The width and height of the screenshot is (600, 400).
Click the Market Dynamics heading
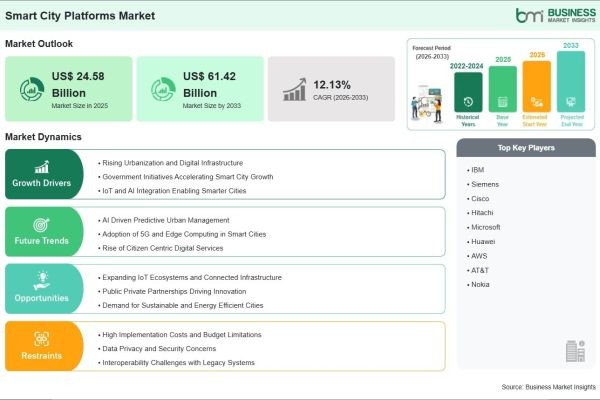pyautogui.click(x=43, y=137)
